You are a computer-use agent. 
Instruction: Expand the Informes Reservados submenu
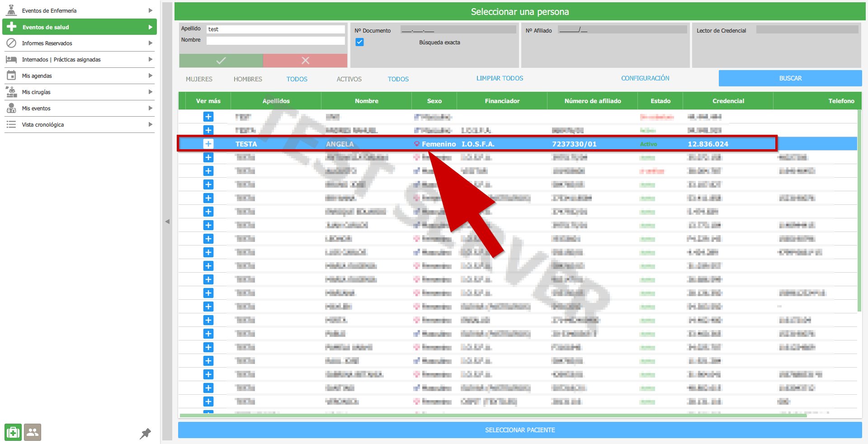point(79,43)
